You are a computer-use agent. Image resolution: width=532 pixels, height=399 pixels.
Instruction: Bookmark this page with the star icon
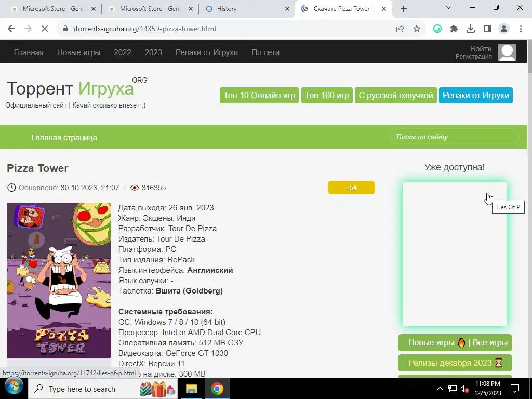pos(417,29)
